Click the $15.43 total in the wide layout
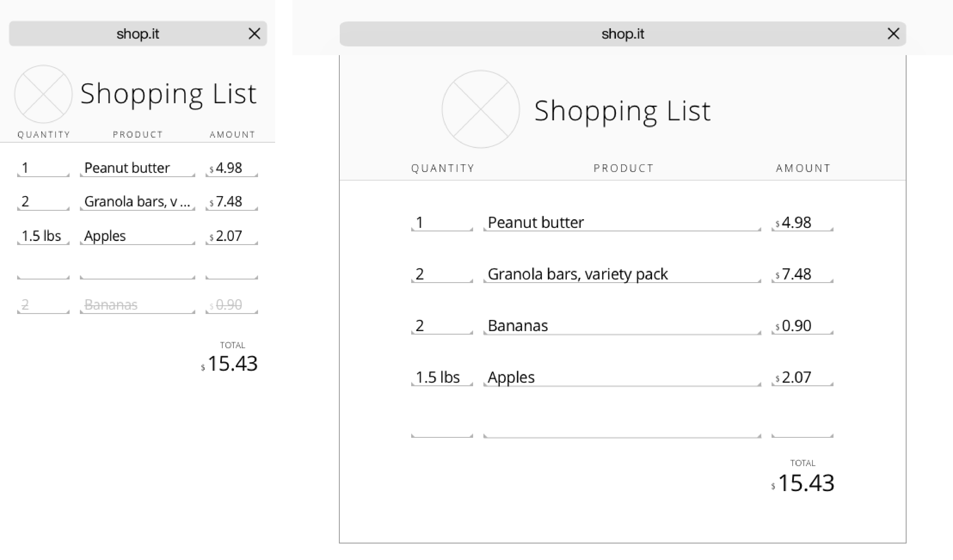Screen dimensions: 953x560 [805, 483]
